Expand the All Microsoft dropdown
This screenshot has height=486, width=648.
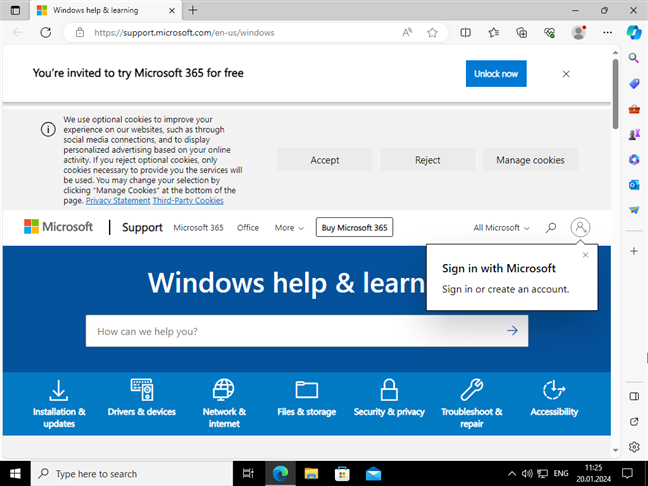501,228
